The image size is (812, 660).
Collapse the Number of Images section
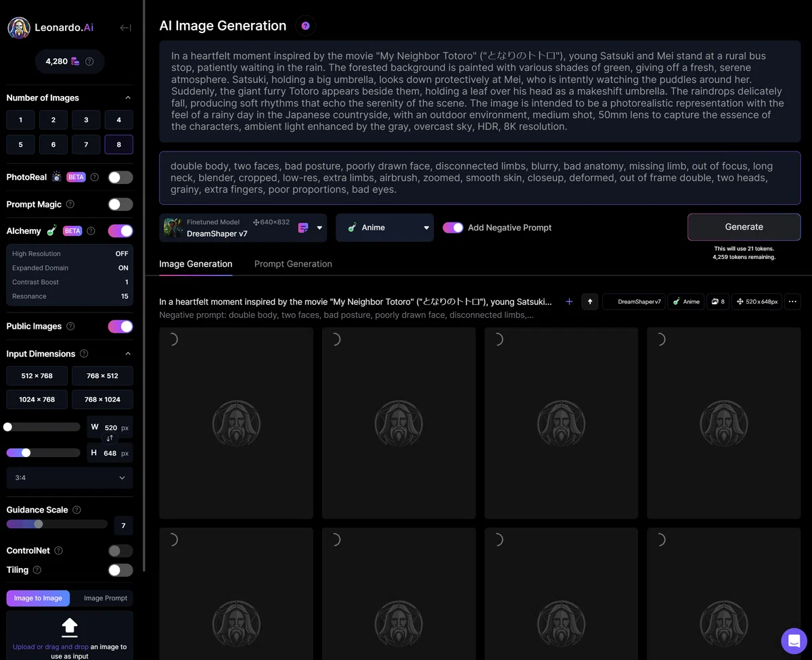coord(128,98)
